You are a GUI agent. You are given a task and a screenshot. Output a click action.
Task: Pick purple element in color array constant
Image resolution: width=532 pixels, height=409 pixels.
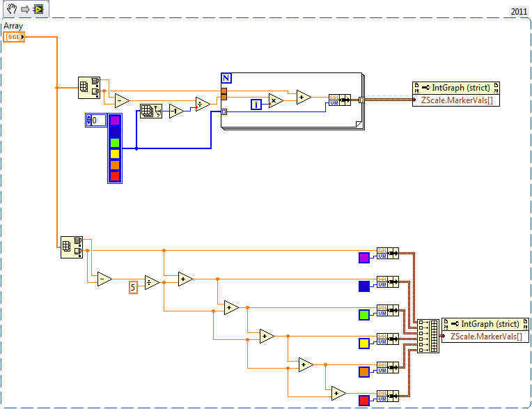pyautogui.click(x=115, y=121)
